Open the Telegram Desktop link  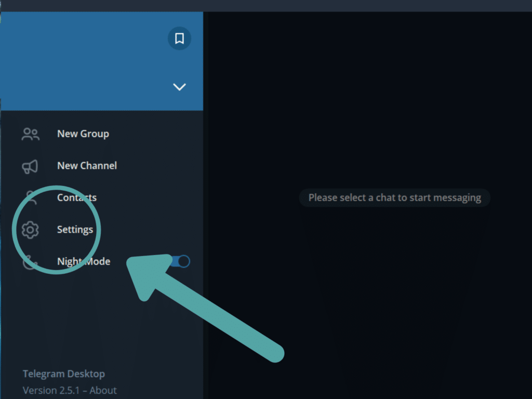64,374
